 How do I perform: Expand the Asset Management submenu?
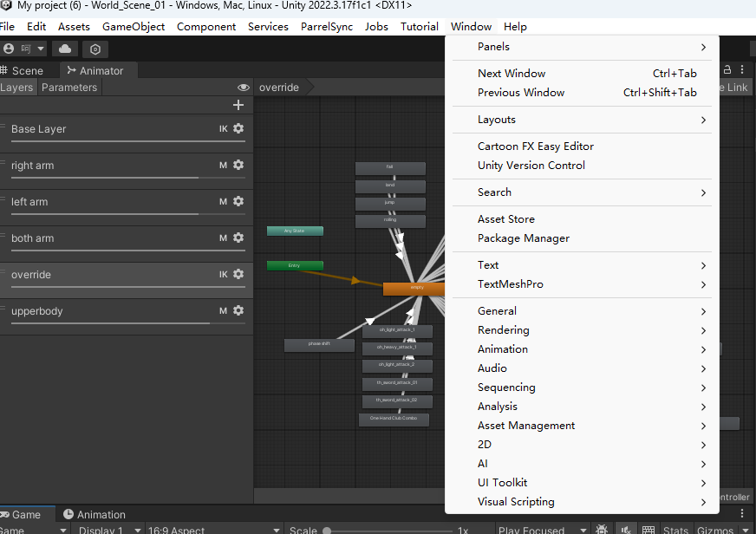[x=582, y=426]
